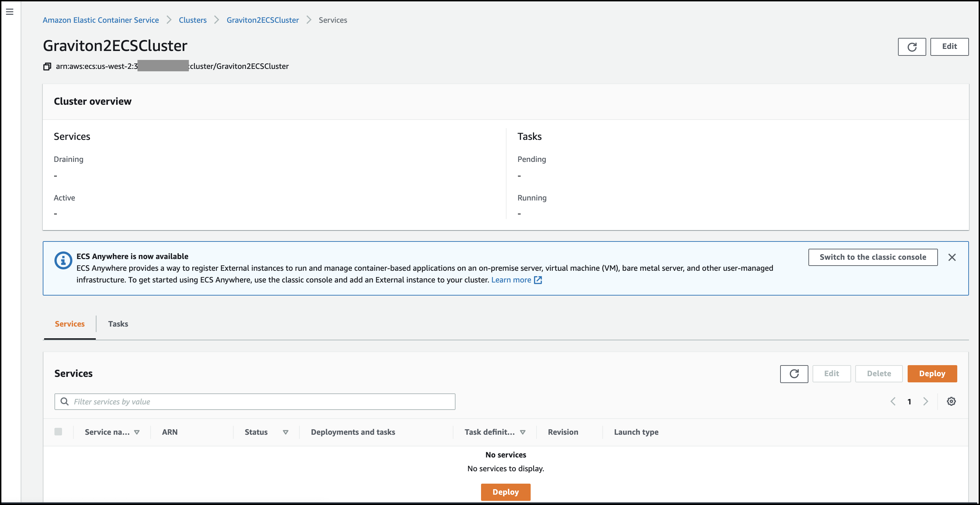Click orange Deploy button in Services header
This screenshot has width=980, height=505.
[x=932, y=374]
